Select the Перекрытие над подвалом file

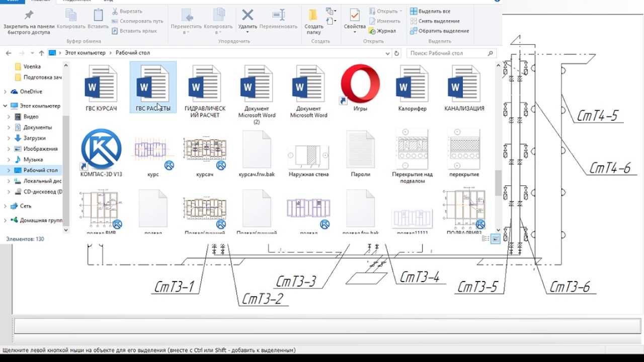click(x=412, y=156)
